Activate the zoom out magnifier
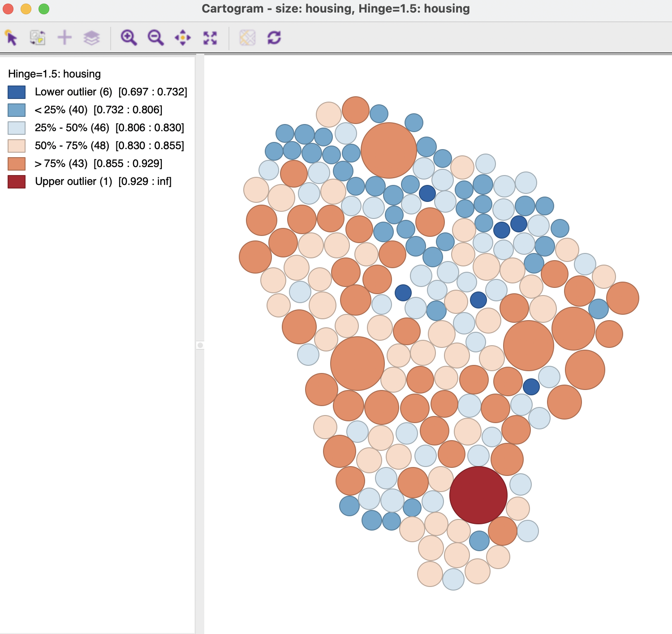672x634 pixels. [155, 38]
